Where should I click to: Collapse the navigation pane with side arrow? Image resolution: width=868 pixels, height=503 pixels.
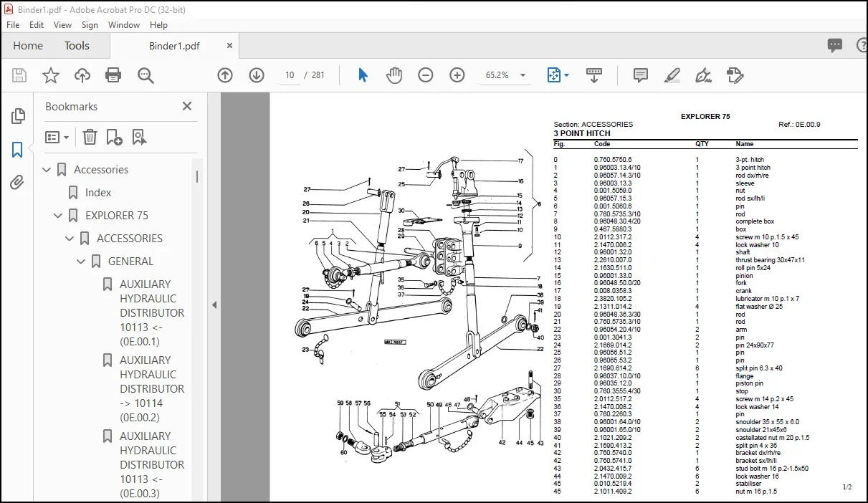point(214,305)
